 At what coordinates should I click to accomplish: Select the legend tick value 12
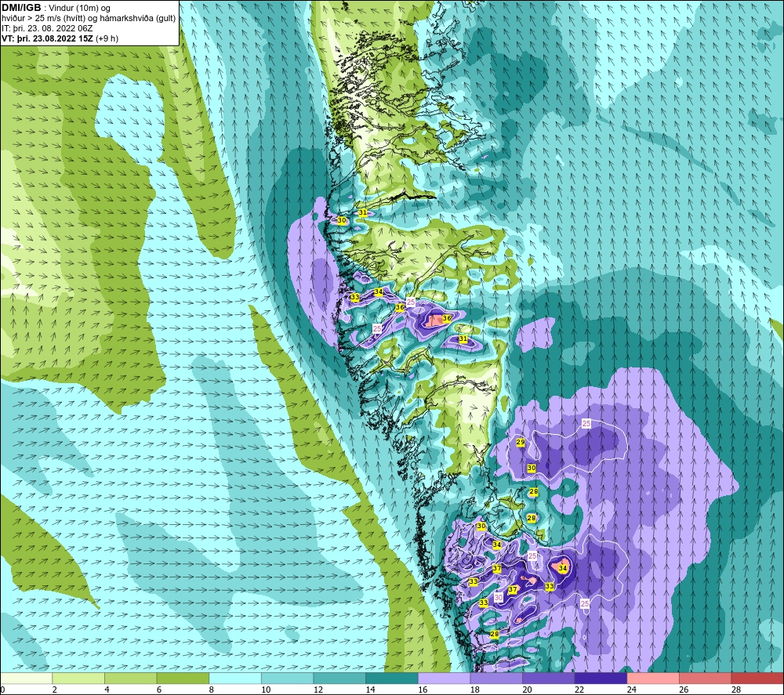pyautogui.click(x=318, y=690)
